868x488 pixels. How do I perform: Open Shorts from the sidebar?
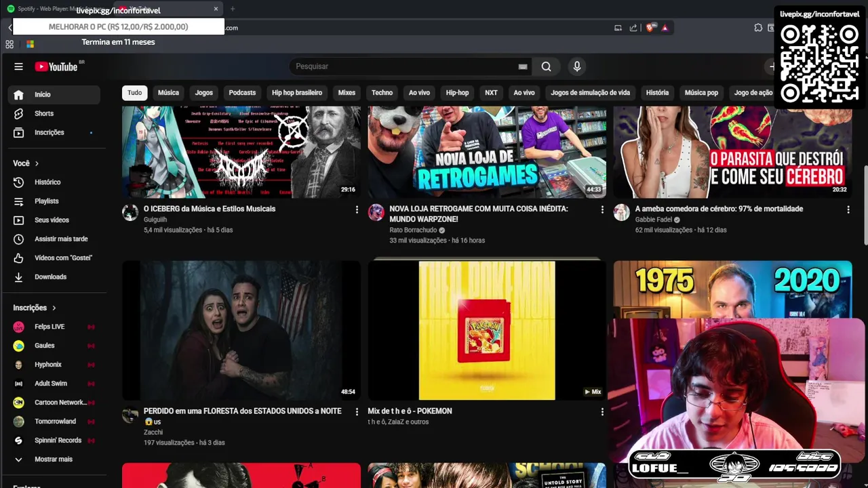(x=56, y=113)
